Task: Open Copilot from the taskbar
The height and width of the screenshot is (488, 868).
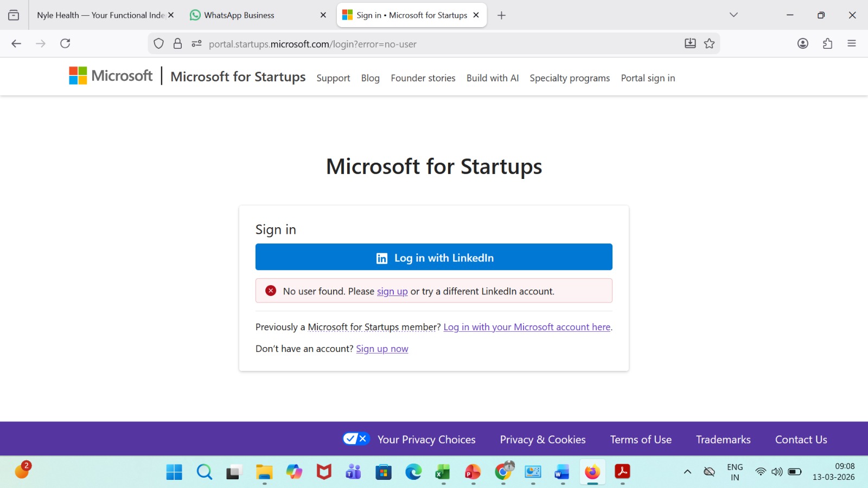Action: tap(294, 472)
